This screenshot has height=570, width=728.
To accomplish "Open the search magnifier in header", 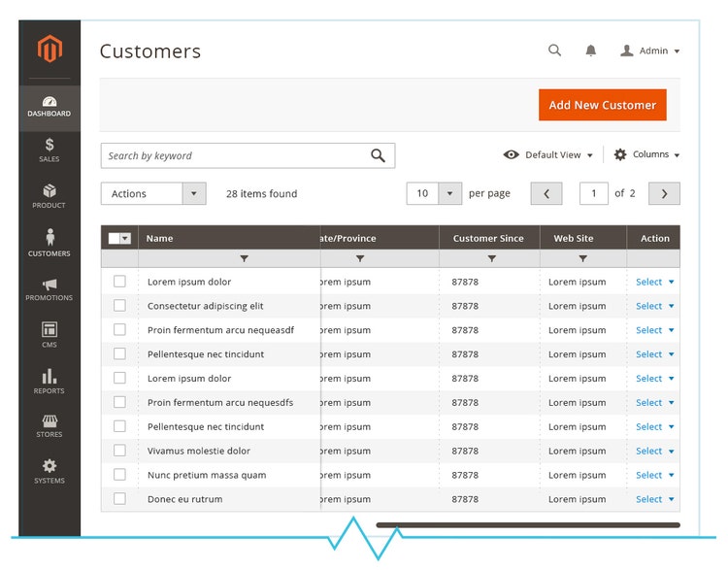I will coord(554,50).
